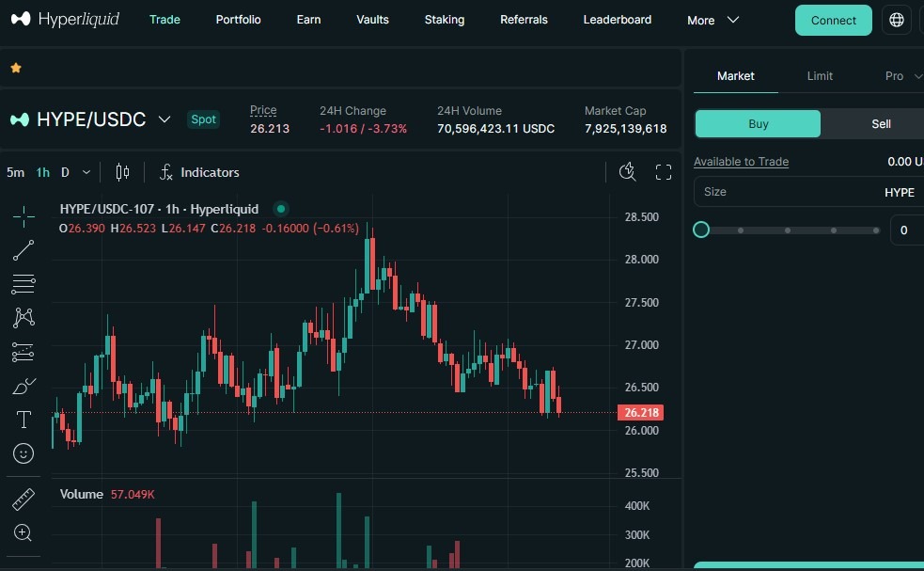Click the favorites star icon
Viewport: 924px width, 571px height.
16,68
